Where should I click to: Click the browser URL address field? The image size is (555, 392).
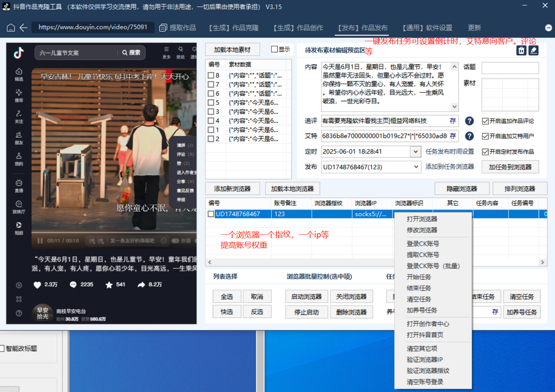click(x=93, y=27)
